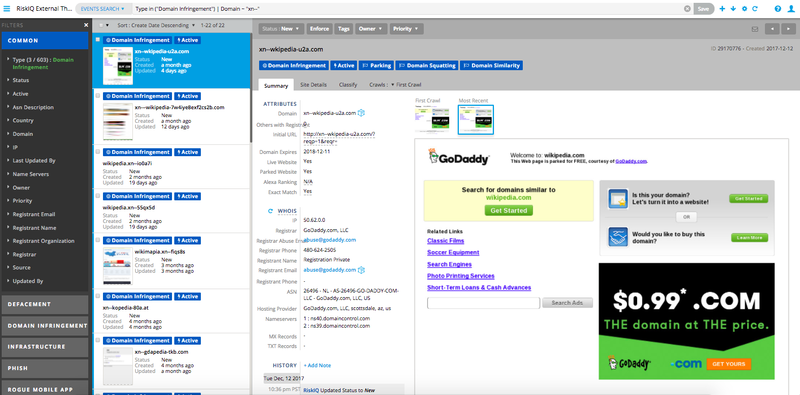Open the Common filter section
The height and width of the screenshot is (395, 800).
[x=44, y=40]
